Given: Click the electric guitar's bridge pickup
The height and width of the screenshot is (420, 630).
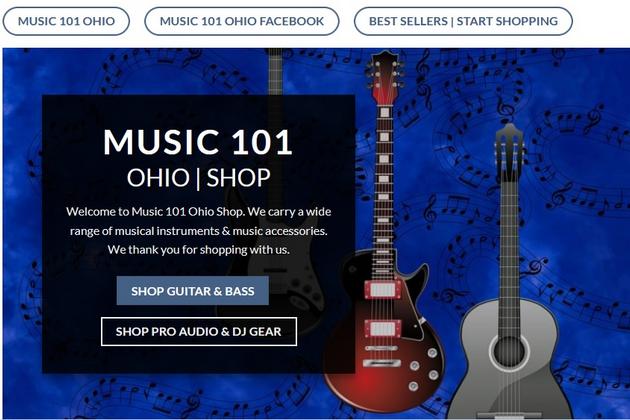Looking at the screenshot, I should (382, 329).
